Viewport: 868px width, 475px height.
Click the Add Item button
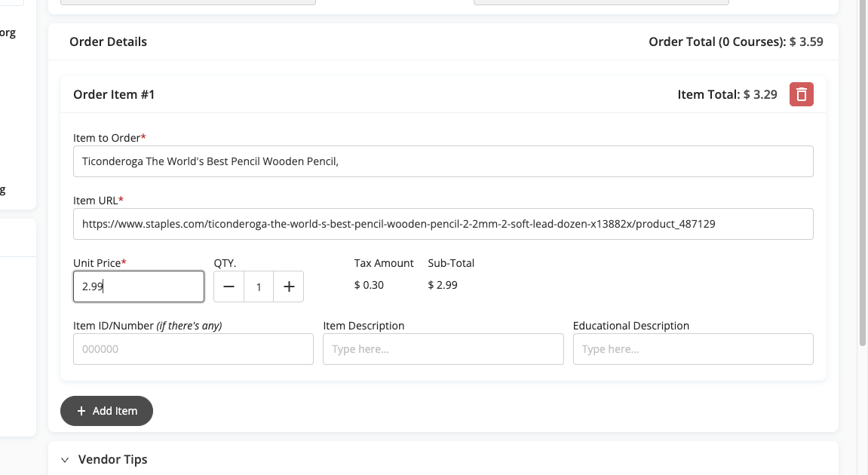click(x=106, y=411)
